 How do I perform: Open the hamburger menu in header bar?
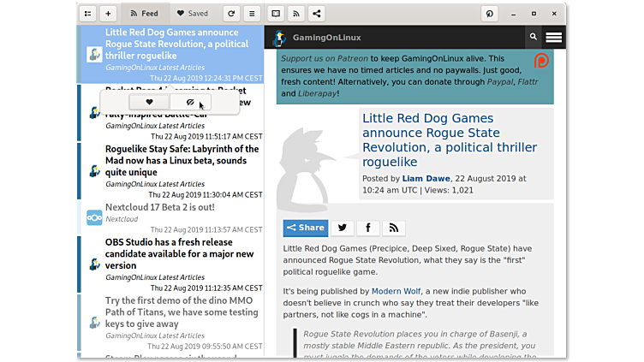coord(252,14)
